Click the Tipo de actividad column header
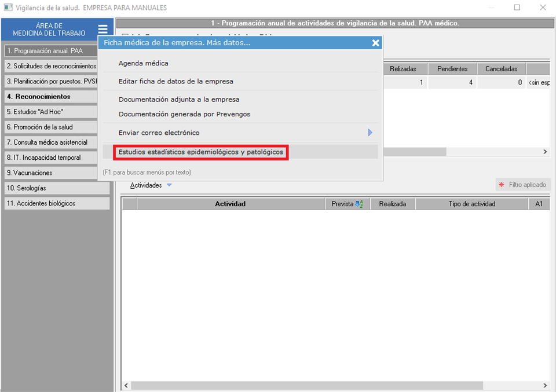The height and width of the screenshot is (392, 556). [471, 204]
